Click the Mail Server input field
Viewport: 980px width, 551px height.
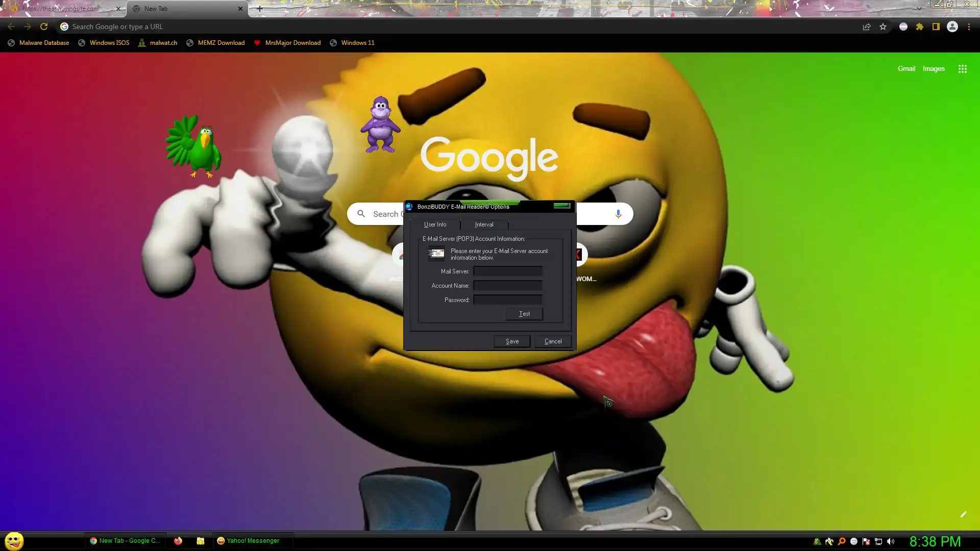click(507, 271)
